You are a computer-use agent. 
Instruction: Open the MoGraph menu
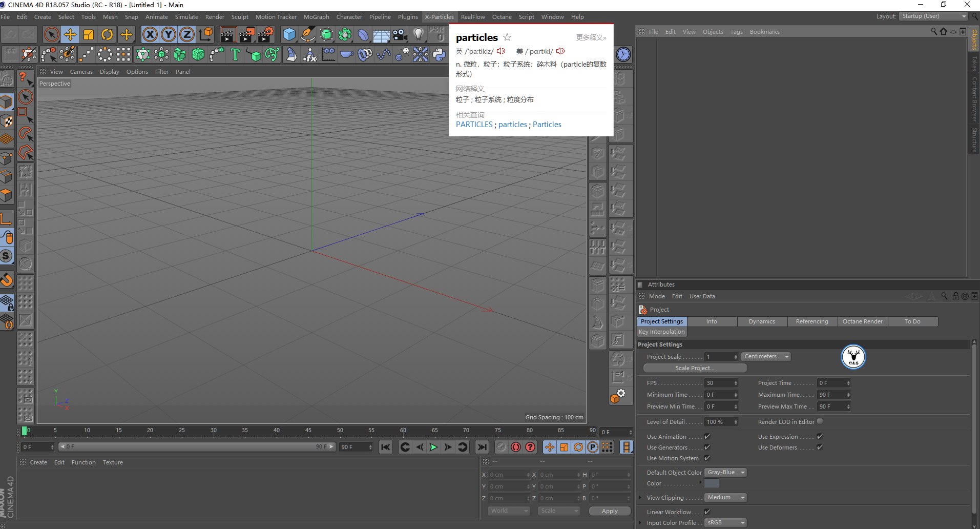[317, 17]
